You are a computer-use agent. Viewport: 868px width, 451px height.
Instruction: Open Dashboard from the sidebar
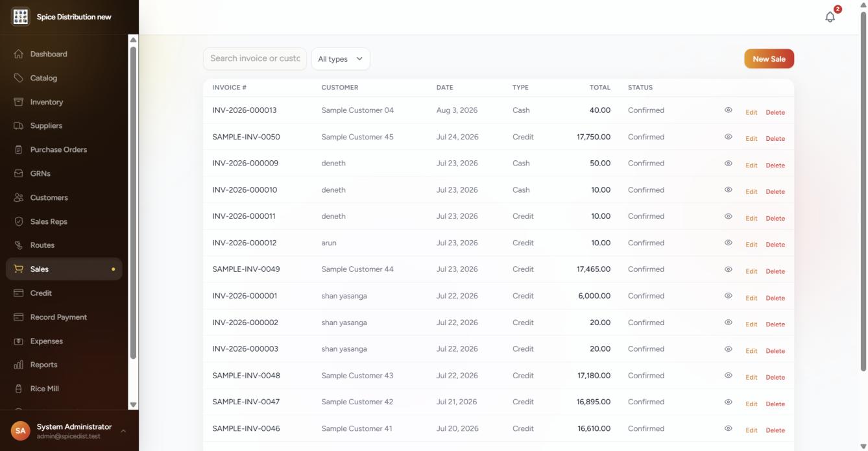(64, 54)
